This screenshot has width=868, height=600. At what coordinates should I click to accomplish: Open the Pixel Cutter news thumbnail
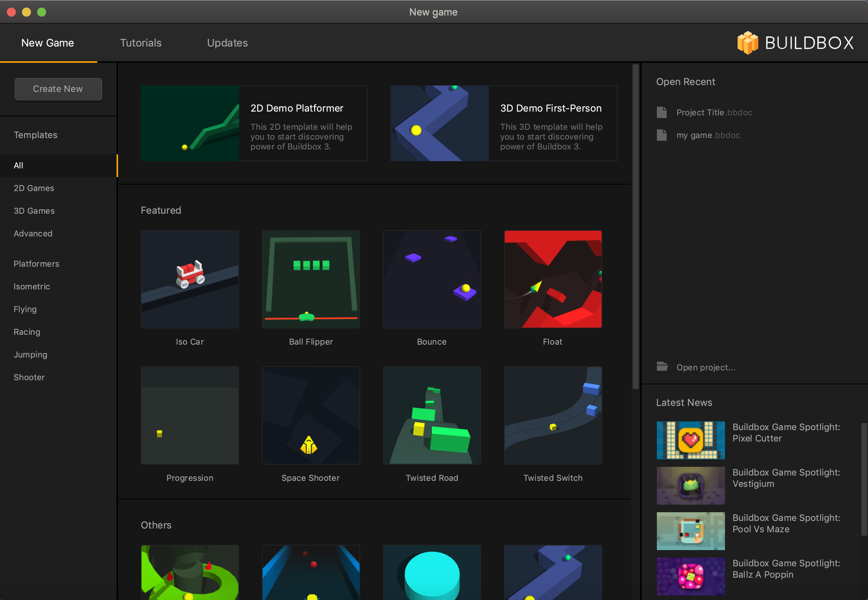(691, 440)
